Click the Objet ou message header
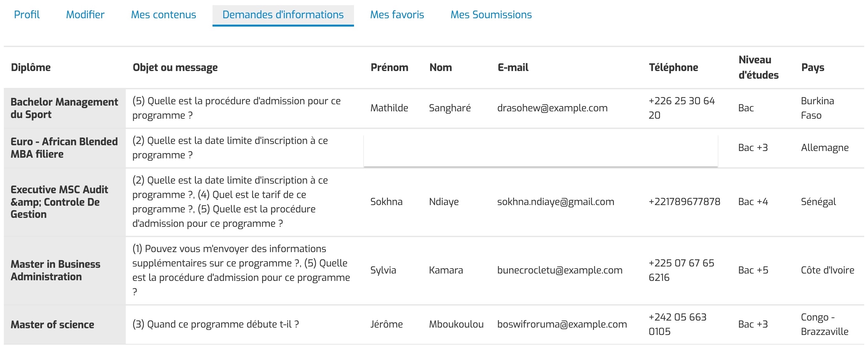 click(x=175, y=68)
